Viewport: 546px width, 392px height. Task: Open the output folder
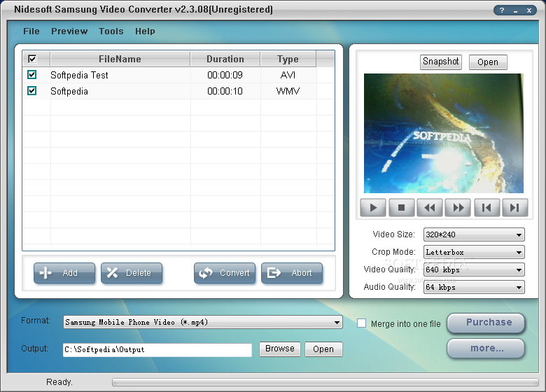coord(323,349)
